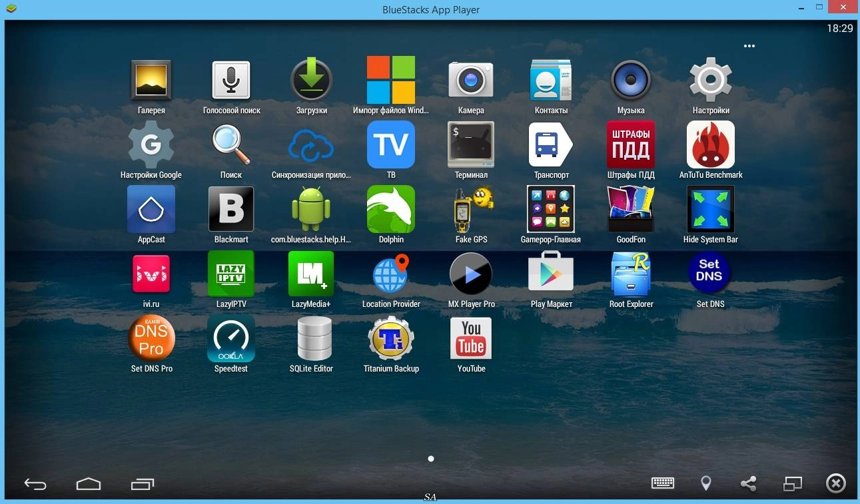Click the location pin icon in bottom bar
This screenshot has width=860, height=504.
pos(706,483)
